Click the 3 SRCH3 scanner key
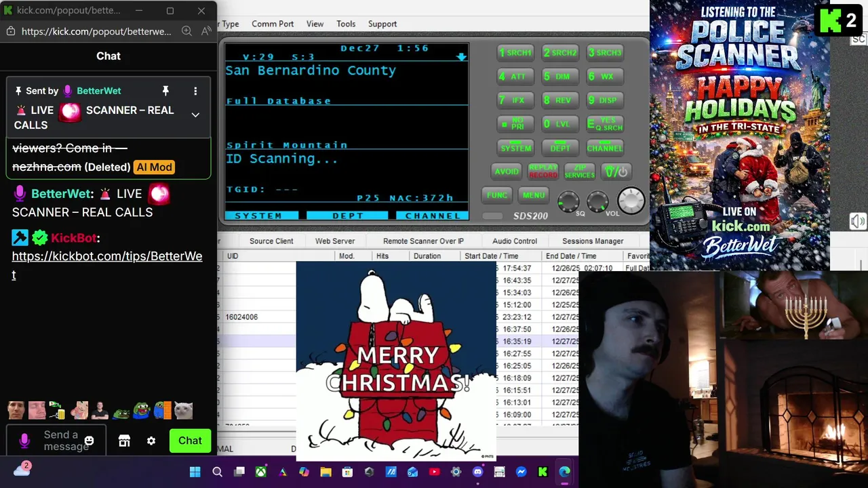This screenshot has height=488, width=868. [x=605, y=53]
